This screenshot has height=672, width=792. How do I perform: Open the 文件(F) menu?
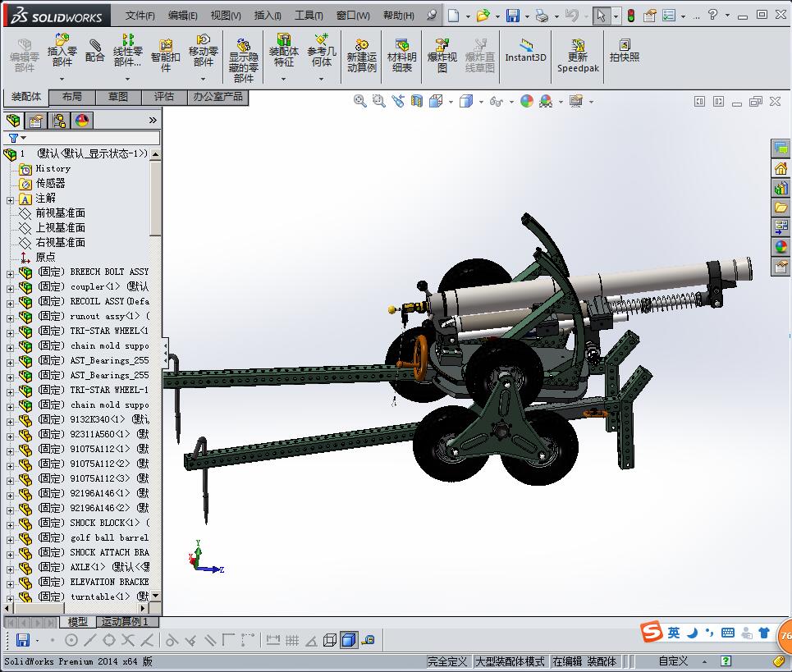[140, 16]
